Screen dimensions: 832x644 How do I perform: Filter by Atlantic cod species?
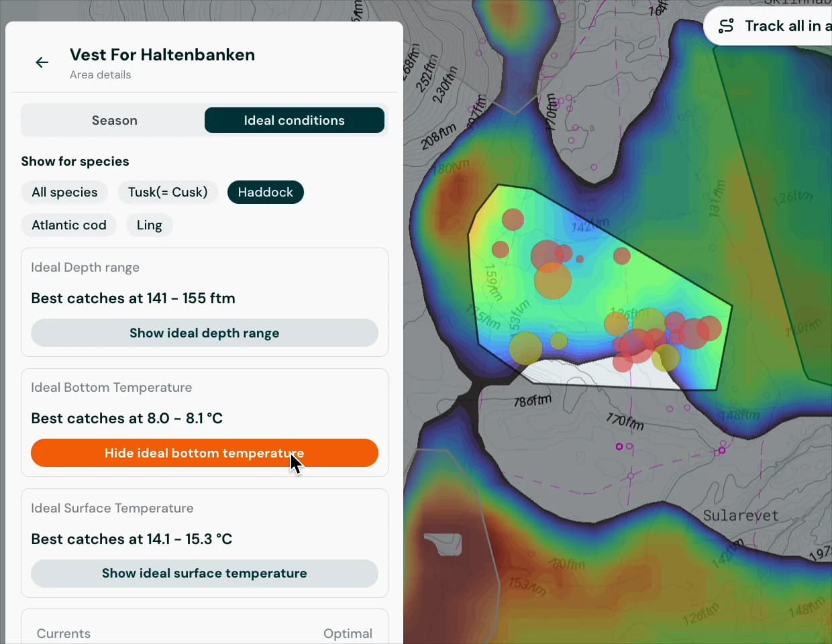coord(69,225)
